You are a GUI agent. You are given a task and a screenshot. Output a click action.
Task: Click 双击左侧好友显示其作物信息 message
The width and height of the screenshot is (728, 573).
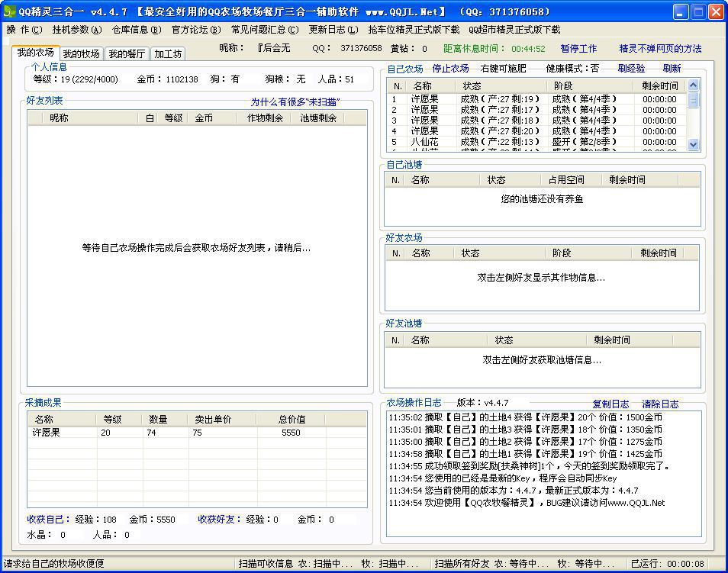tap(541, 278)
